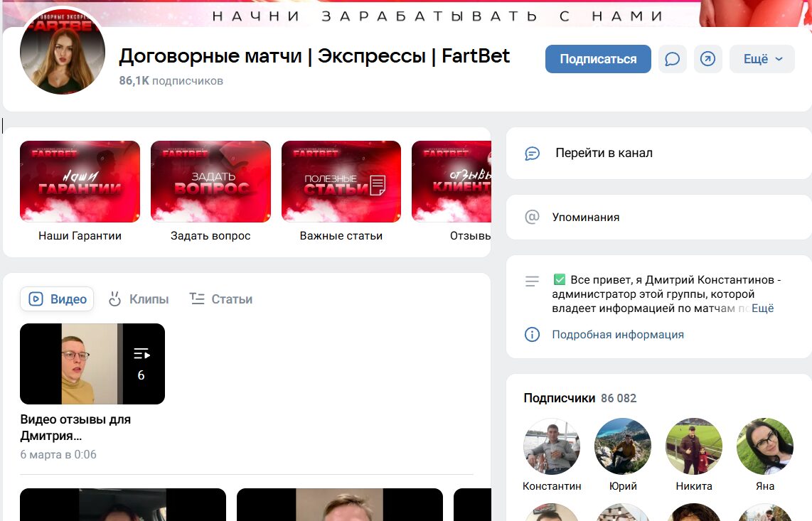Expand the Ещё dropdown menu
The image size is (812, 521).
pyautogui.click(x=762, y=59)
